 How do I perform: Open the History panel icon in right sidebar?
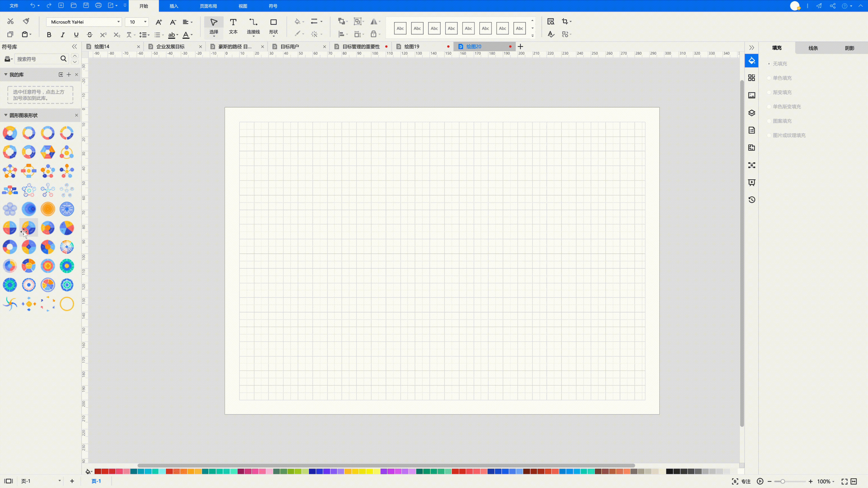[x=751, y=200]
